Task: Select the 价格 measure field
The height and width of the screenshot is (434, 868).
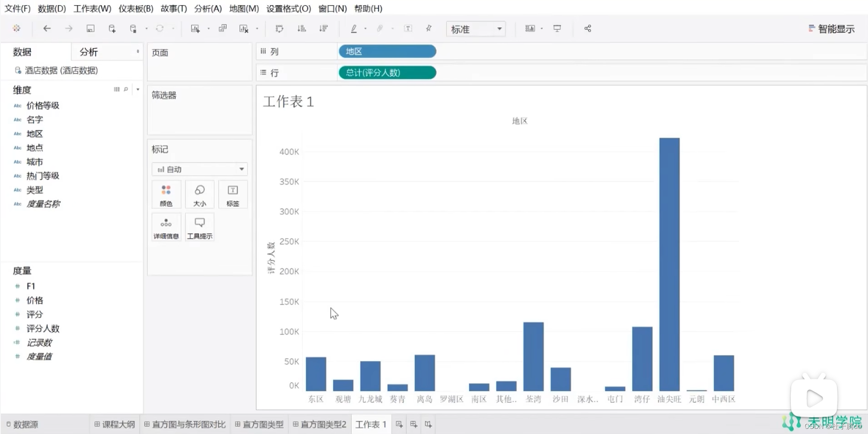Action: [x=34, y=300]
